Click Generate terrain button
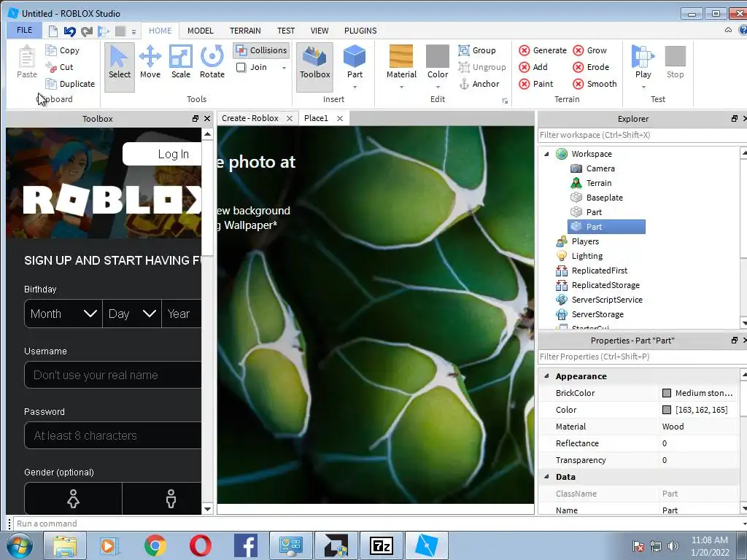The image size is (747, 560). [x=543, y=50]
